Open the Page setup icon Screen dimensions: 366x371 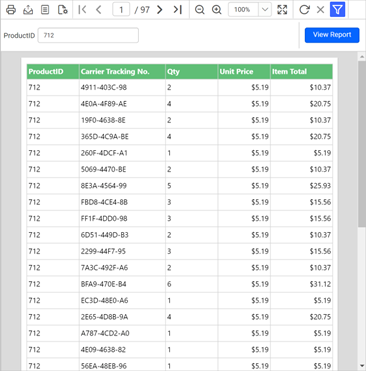pyautogui.click(x=62, y=10)
